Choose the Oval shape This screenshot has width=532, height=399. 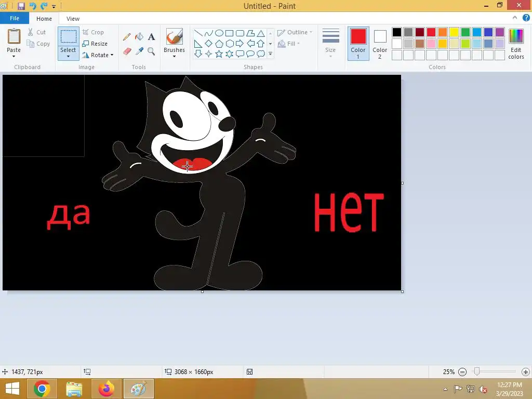tap(219, 33)
